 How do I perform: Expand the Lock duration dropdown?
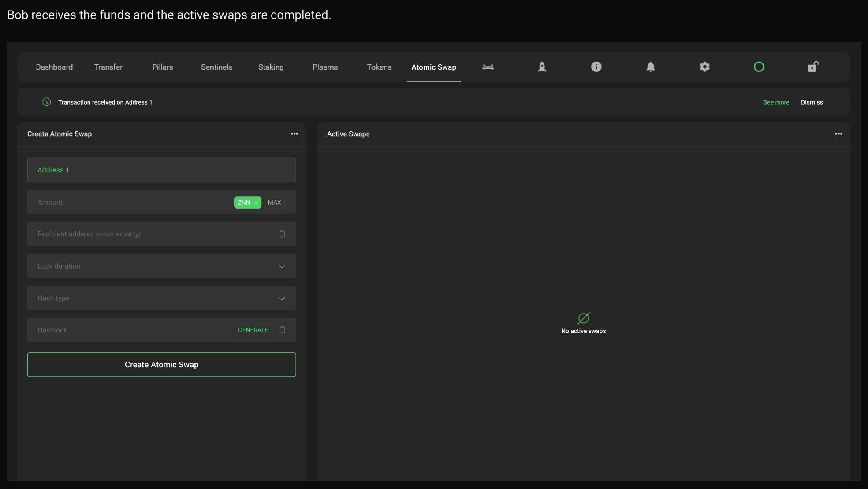coord(282,266)
